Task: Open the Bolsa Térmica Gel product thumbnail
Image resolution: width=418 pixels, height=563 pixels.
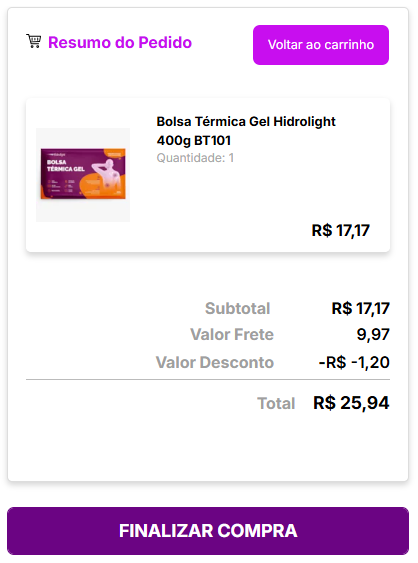Action: point(83,175)
